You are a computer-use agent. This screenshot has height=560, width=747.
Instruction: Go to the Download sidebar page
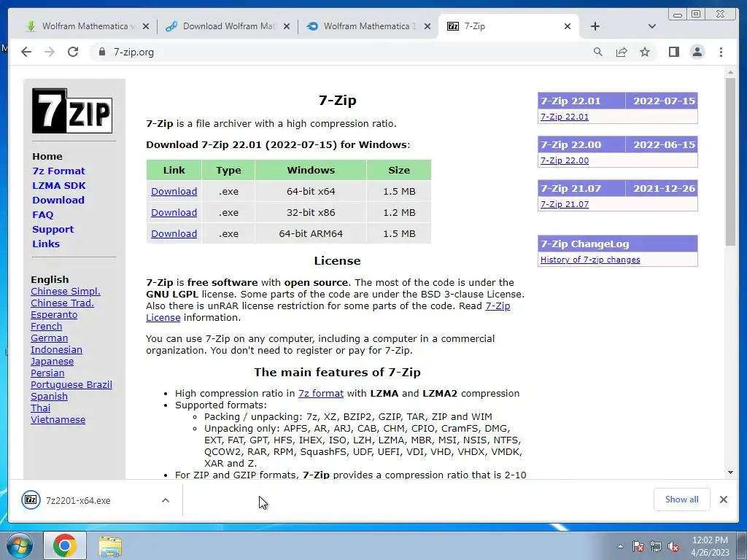click(x=58, y=200)
